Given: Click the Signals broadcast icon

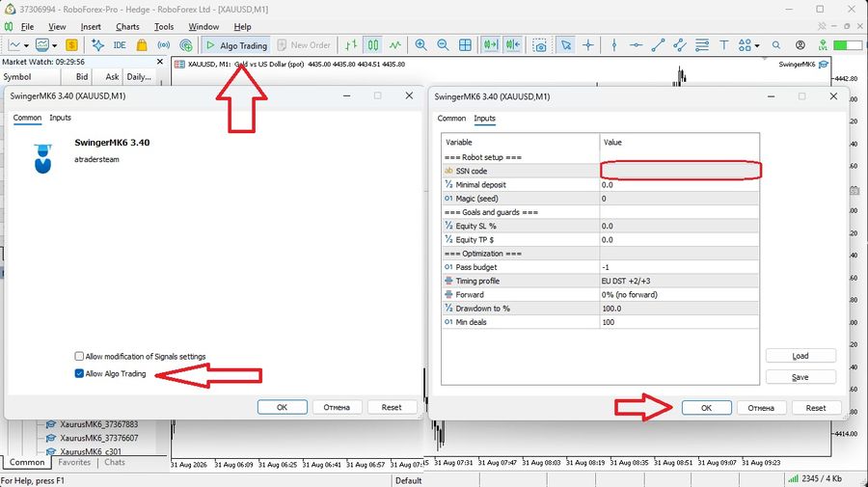Looking at the screenshot, I should (x=163, y=45).
